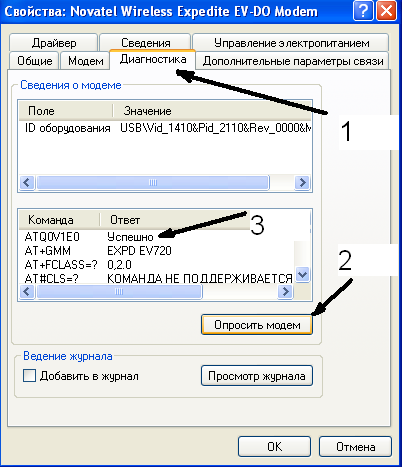Close the modem properties dialog

(386, 11)
